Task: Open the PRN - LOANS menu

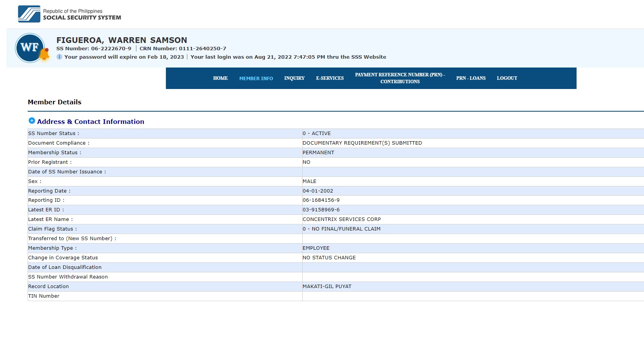Action: pos(470,78)
